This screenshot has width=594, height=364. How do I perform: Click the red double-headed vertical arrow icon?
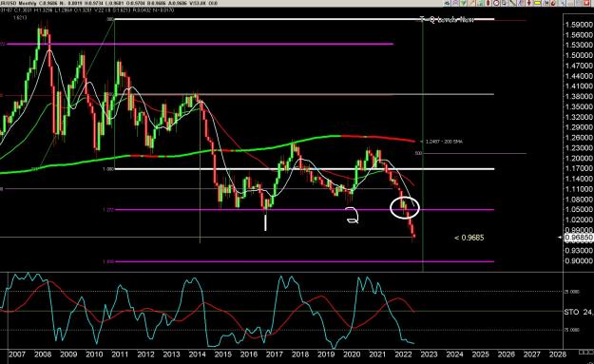pyautogui.click(x=488, y=3)
